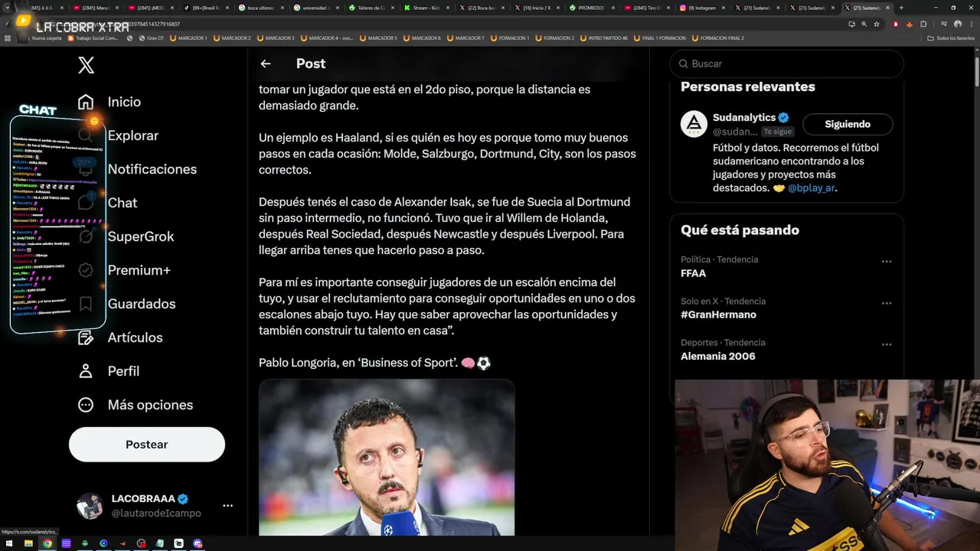The width and height of the screenshot is (980, 551).
Task: Open the #GranHermano trend
Action: (718, 315)
